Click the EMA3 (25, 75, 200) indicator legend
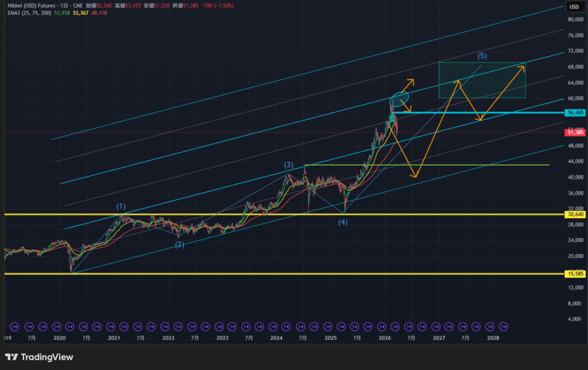The width and height of the screenshot is (588, 370). tap(27, 13)
